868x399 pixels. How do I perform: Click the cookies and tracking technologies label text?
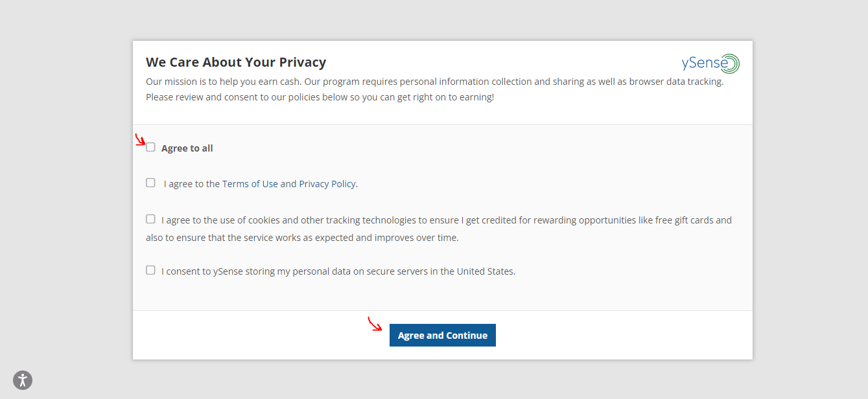pyautogui.click(x=446, y=220)
